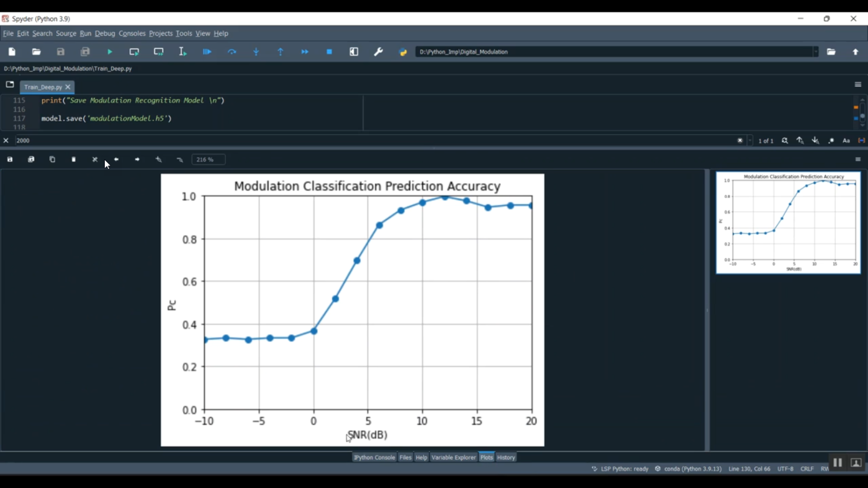Copy the plot to clipboard

pyautogui.click(x=52, y=159)
